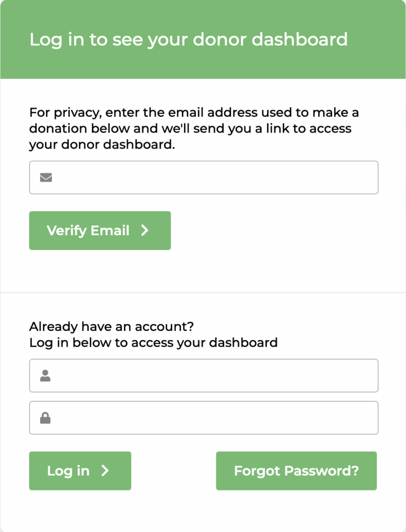
Task: Click the Log in below dashboard text
Action: pos(153,343)
